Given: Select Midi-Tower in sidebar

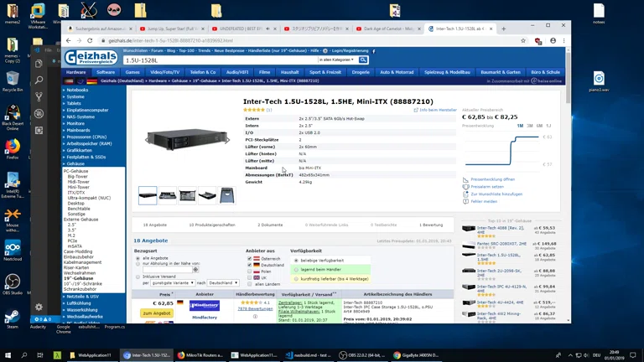Looking at the screenshot, I should [79, 182].
